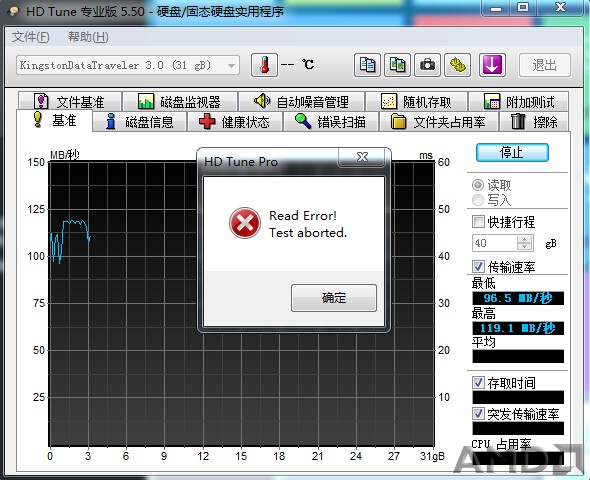Open the 文件基准 tab
The image size is (590, 480).
[70, 102]
